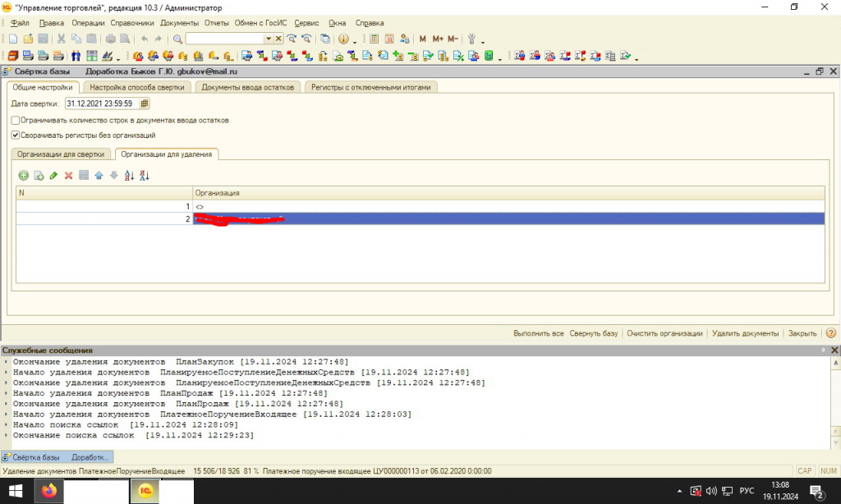Open the Help info icon

tap(343, 39)
